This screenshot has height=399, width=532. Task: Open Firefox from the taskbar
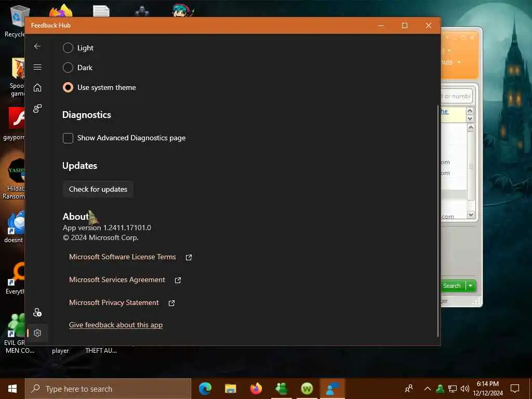pyautogui.click(x=256, y=389)
